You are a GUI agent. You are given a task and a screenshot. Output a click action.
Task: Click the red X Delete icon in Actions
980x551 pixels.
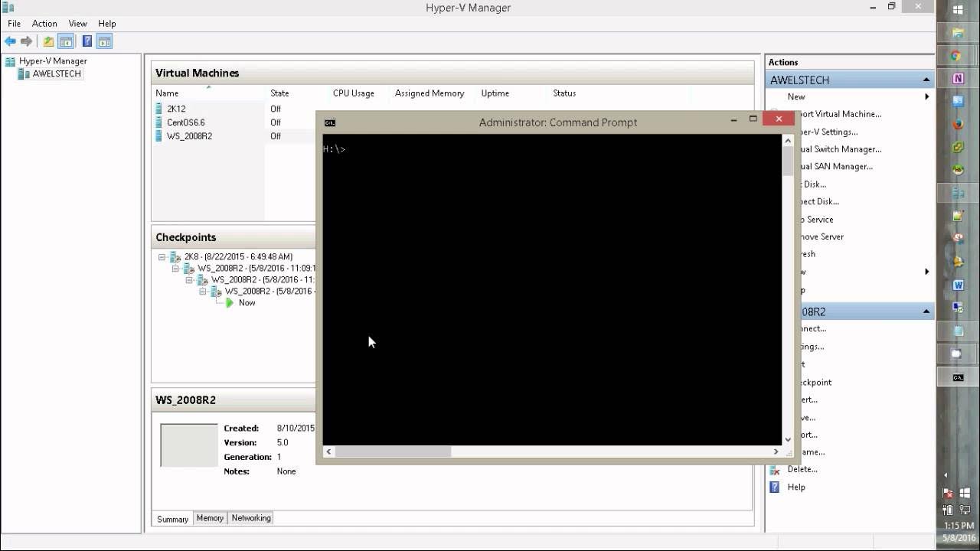[x=775, y=470]
